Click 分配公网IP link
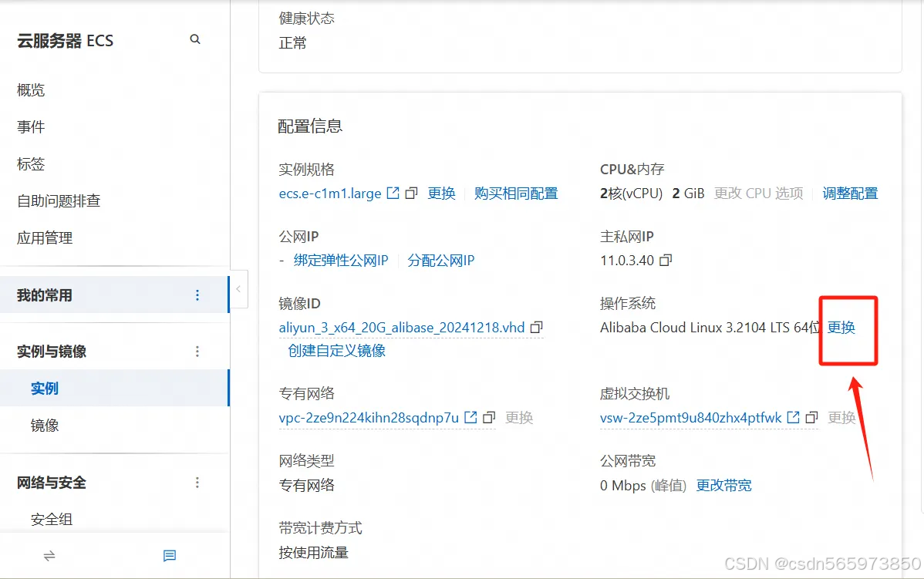924x579 pixels. click(440, 261)
